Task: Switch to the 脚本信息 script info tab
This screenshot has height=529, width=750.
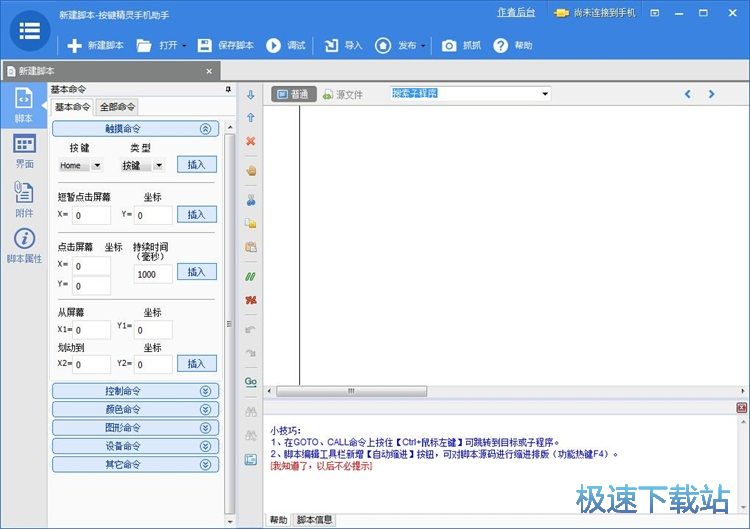Action: [x=315, y=520]
